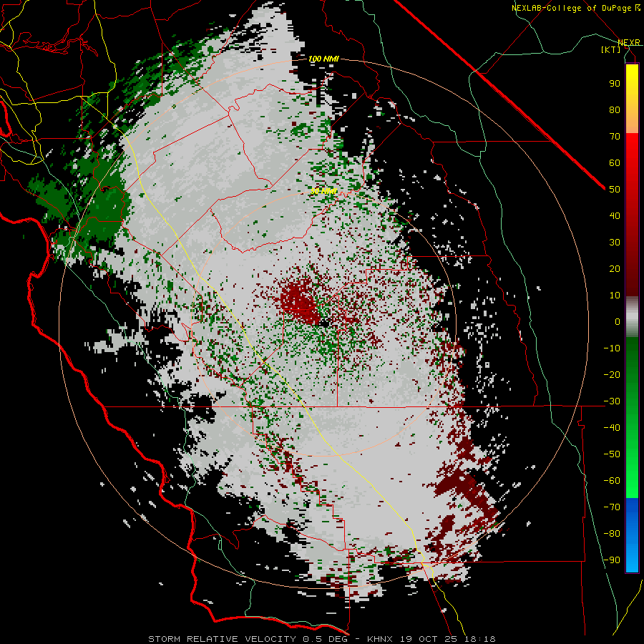Click the 20 value on velocity scale
644x644 pixels.
tap(615, 269)
